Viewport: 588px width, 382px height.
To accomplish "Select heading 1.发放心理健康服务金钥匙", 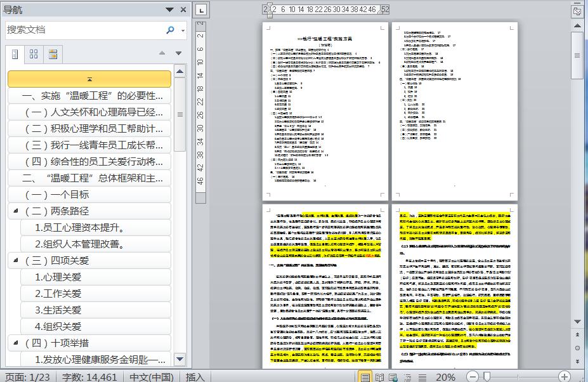I will 96,360.
